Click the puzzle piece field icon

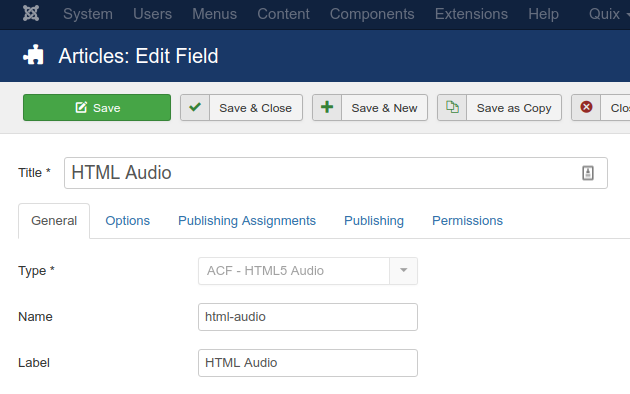(33, 55)
